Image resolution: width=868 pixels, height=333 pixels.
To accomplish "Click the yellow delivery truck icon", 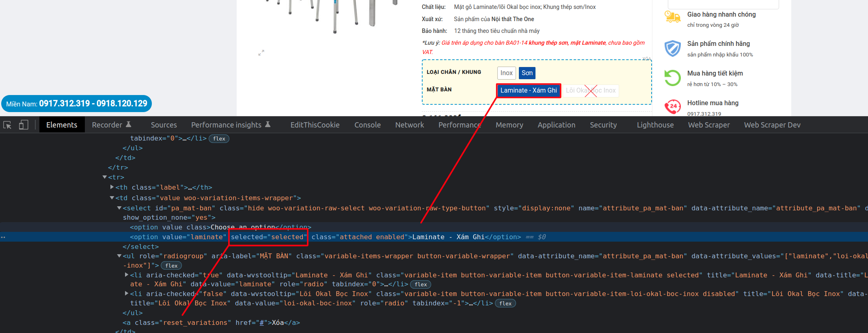I will click(672, 17).
